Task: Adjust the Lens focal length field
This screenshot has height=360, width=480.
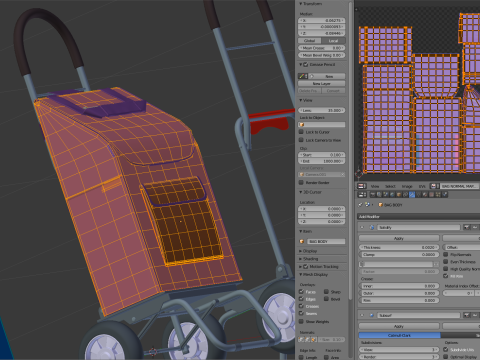Action: [321, 110]
